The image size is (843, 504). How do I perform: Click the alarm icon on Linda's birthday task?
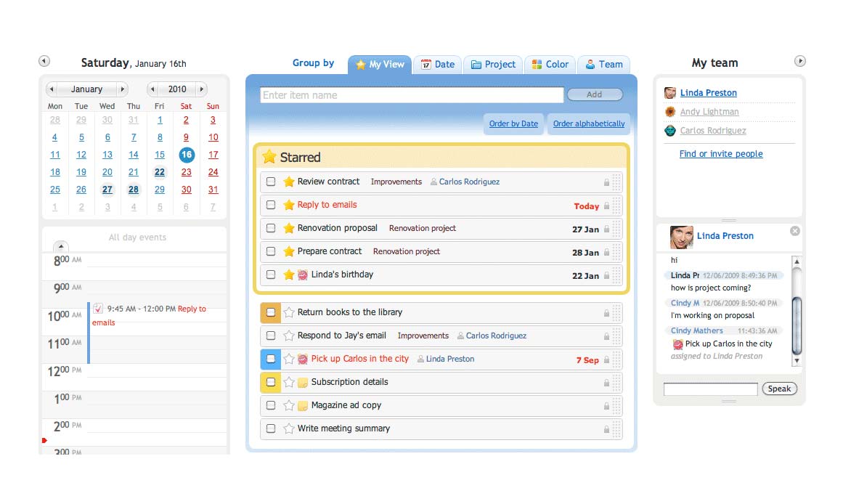(x=303, y=275)
